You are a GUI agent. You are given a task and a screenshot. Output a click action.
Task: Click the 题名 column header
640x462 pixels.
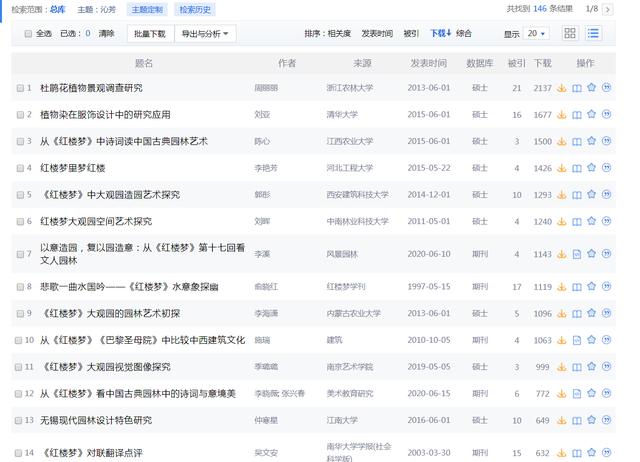[x=144, y=63]
